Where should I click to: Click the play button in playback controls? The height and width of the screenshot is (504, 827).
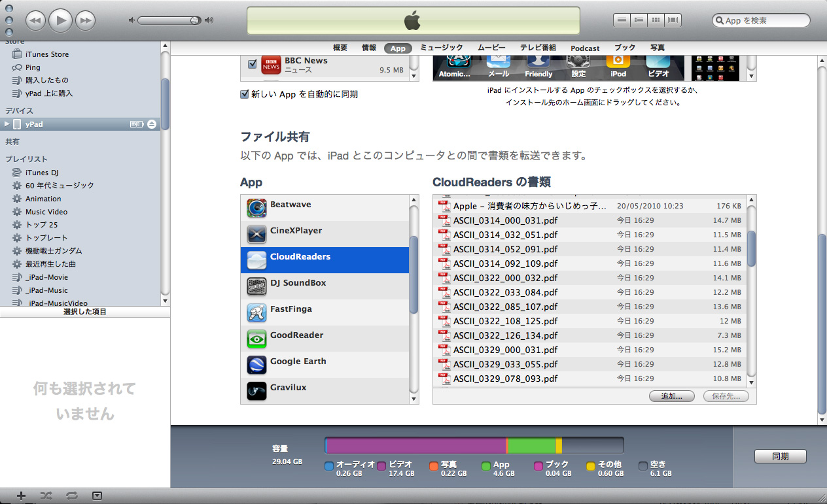(x=60, y=21)
